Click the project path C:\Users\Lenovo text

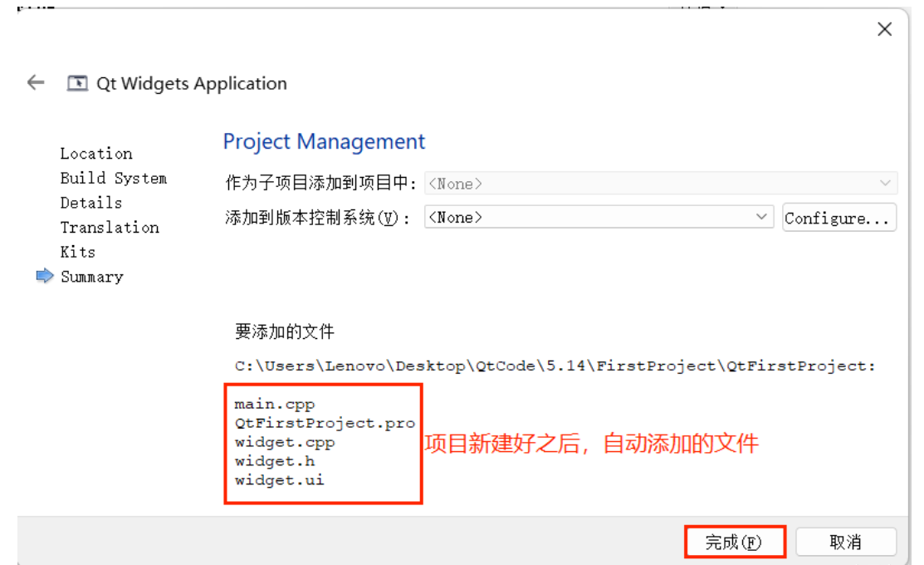[555, 366]
